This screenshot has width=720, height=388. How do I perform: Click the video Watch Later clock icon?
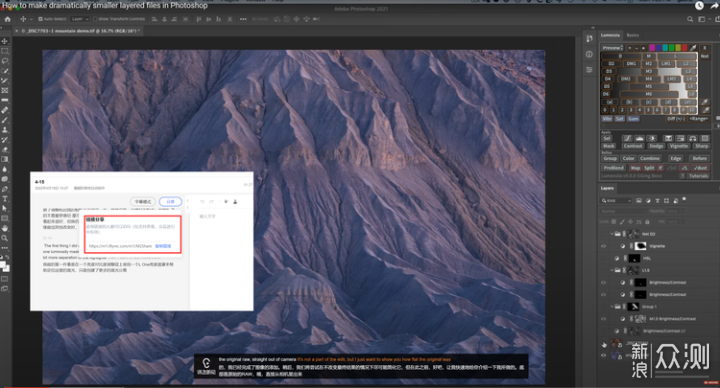pos(699,6)
